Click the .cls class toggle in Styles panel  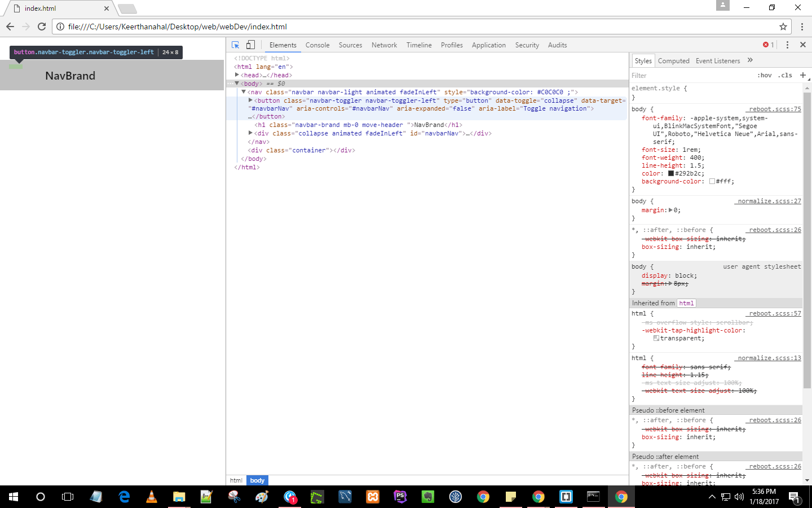[x=785, y=75]
